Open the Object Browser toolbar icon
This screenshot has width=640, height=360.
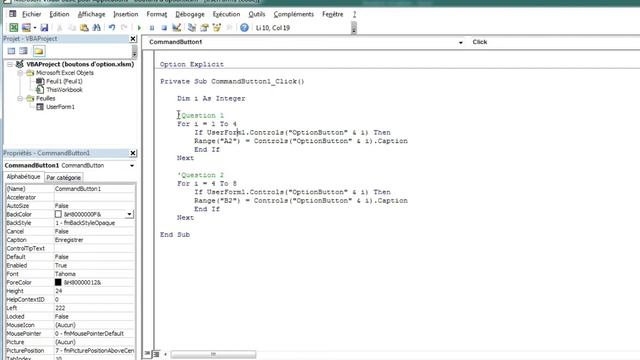coord(217,28)
